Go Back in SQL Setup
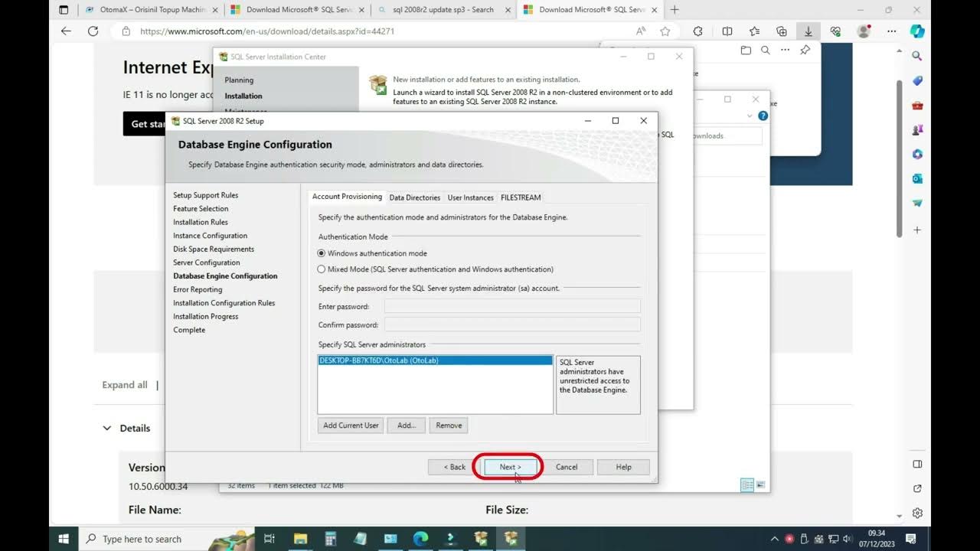Screen dimensions: 980x551 pos(455,467)
